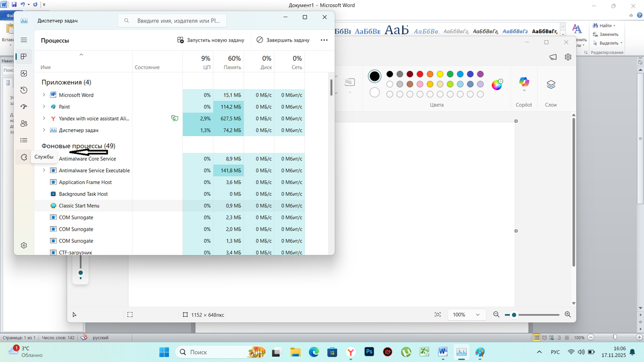Click the Task Manager vertical scrollbar

coord(331,87)
